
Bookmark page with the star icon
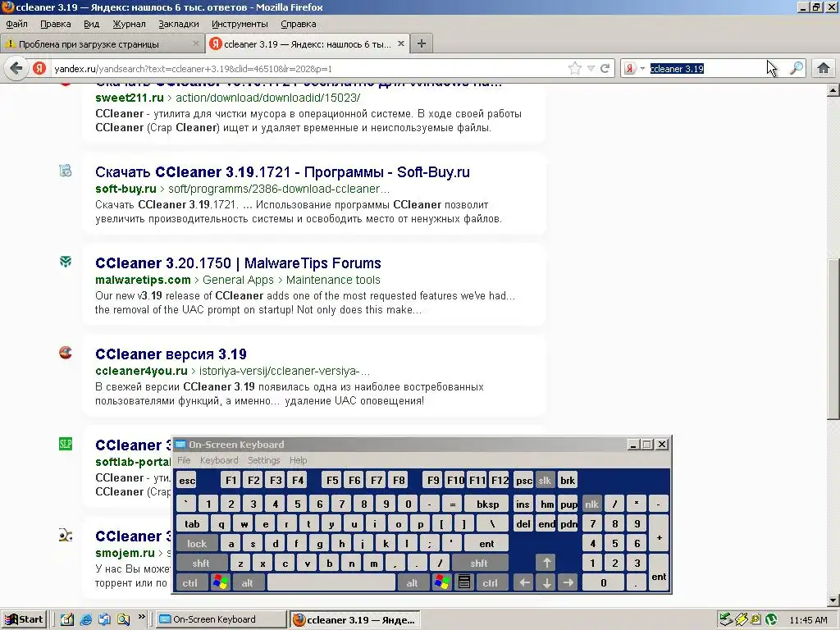[x=575, y=69]
